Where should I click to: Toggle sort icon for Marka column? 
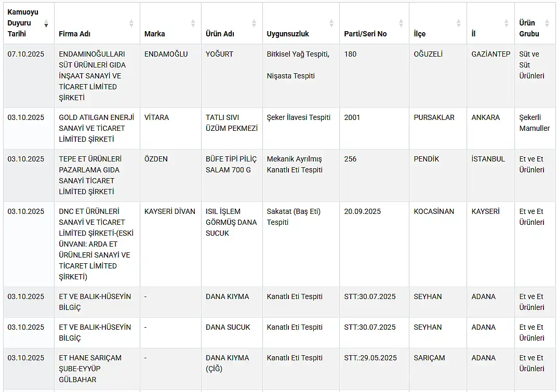coord(193,23)
